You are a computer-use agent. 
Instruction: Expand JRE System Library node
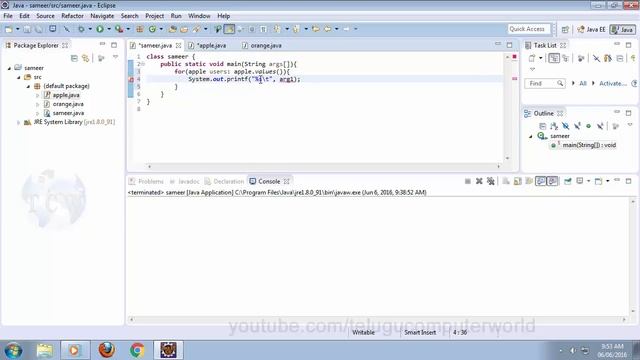[19, 122]
